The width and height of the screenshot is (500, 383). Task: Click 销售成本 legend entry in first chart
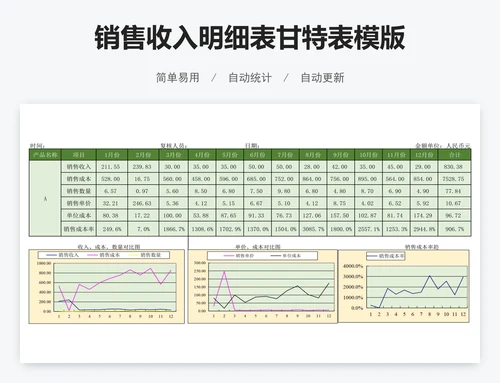[104, 255]
